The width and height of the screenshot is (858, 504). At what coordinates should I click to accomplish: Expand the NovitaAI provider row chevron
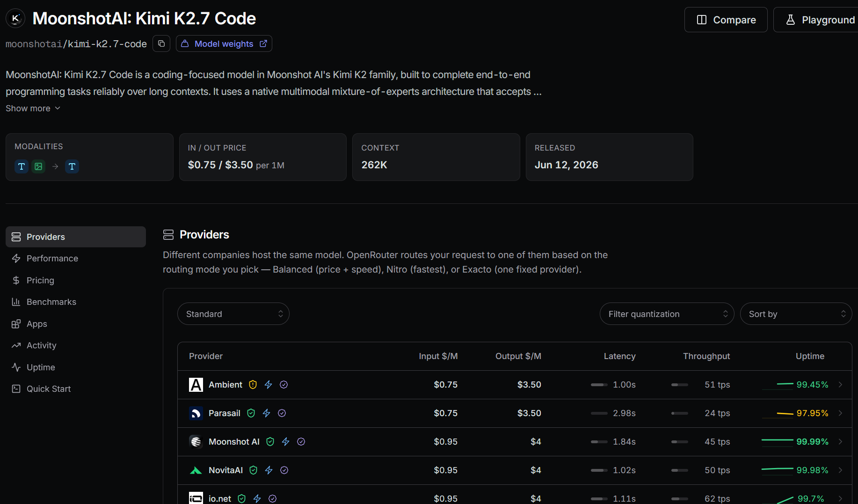pos(841,470)
